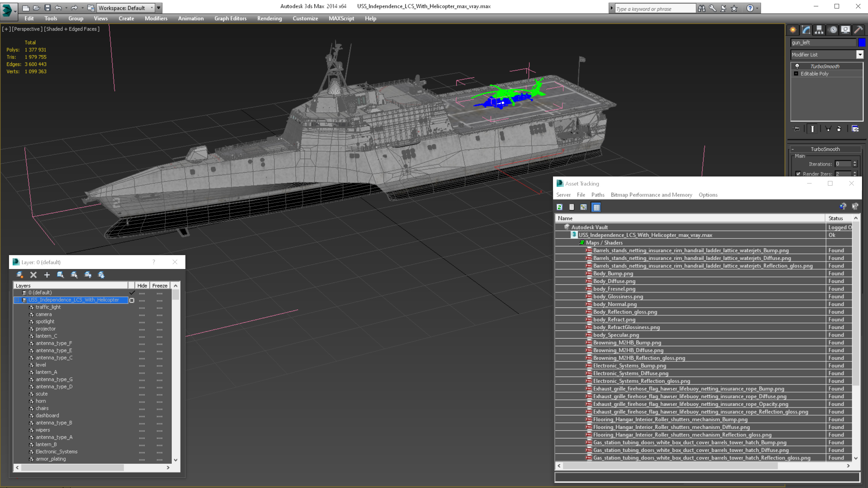Viewport: 868px width, 488px height.
Task: Delete layer X icon in Layer dialog
Action: tap(33, 275)
